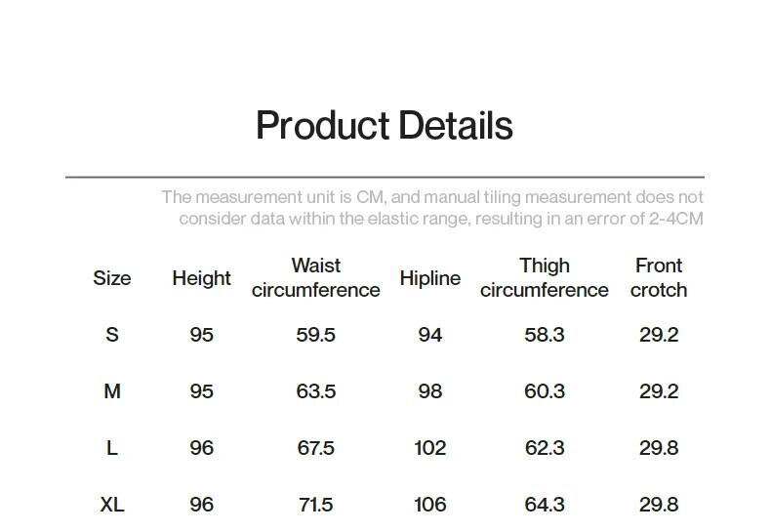
Task: Click the L size row label
Action: click(x=112, y=448)
